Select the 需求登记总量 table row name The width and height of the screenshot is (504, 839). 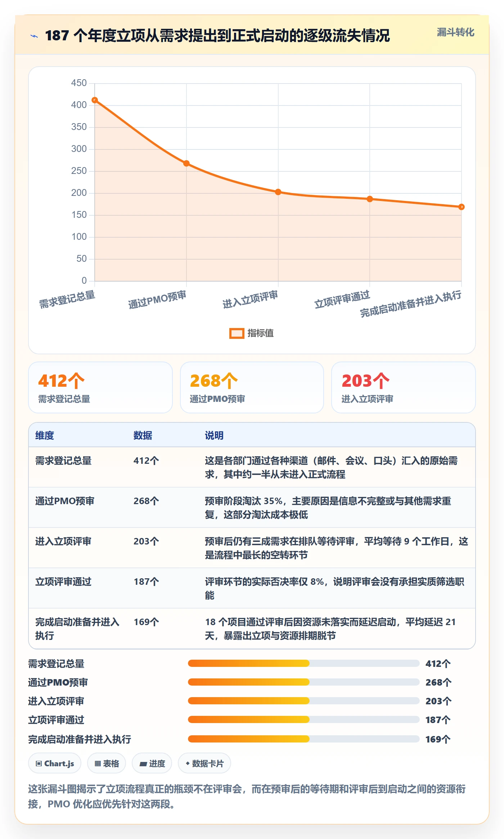(x=63, y=461)
